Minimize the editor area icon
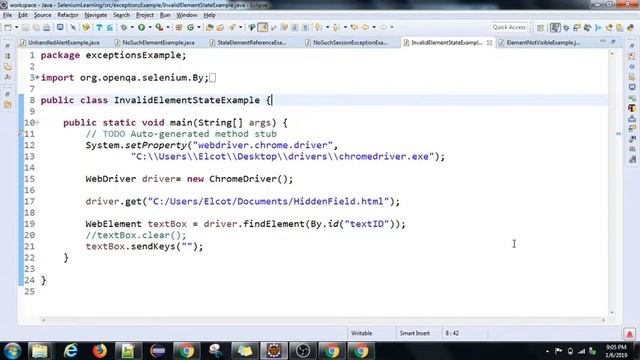 tap(603, 42)
